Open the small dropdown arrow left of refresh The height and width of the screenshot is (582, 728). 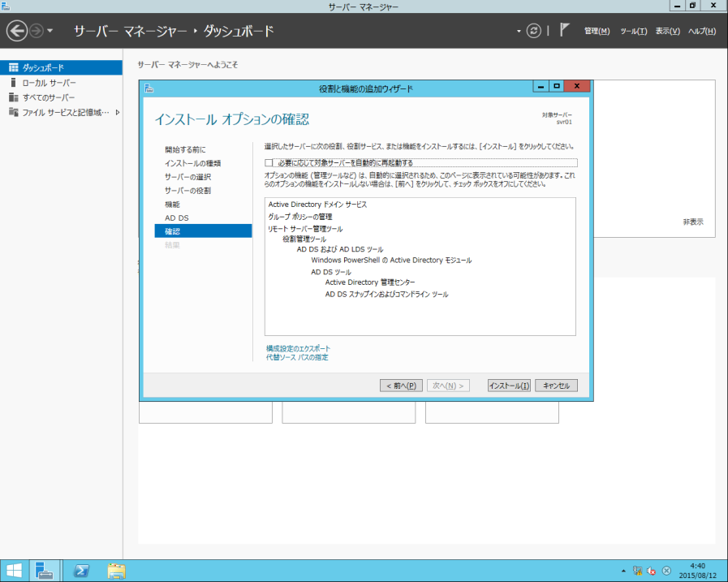(x=519, y=31)
